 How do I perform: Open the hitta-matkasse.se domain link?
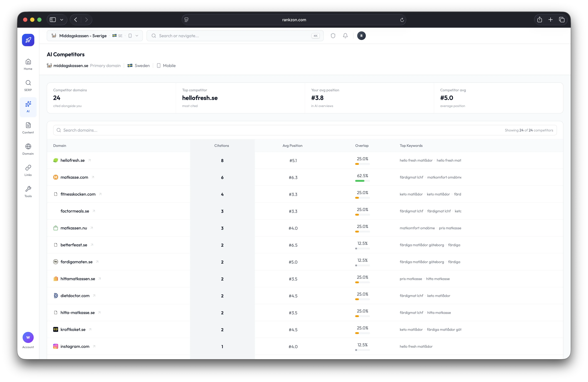tap(78, 313)
